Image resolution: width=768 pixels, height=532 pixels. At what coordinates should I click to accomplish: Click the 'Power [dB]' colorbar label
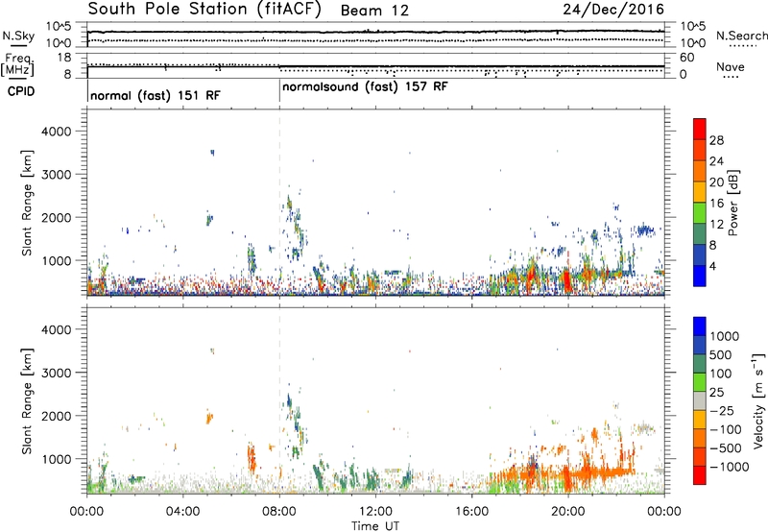tap(733, 203)
